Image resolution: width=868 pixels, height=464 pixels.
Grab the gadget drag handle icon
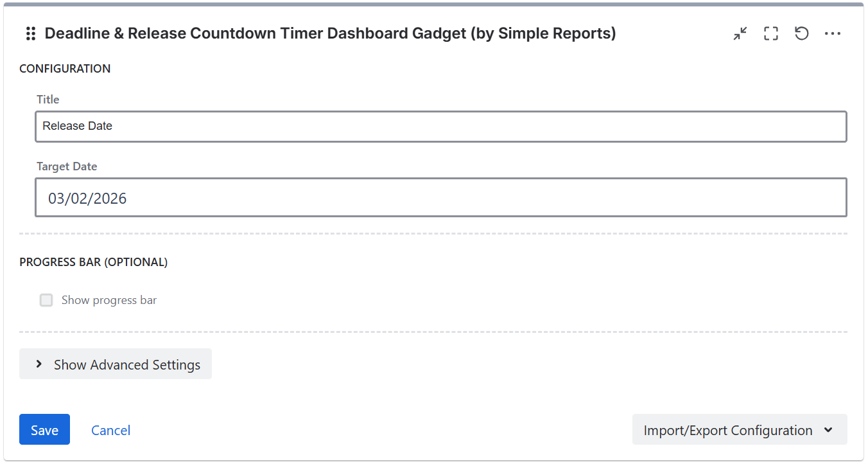(x=30, y=34)
